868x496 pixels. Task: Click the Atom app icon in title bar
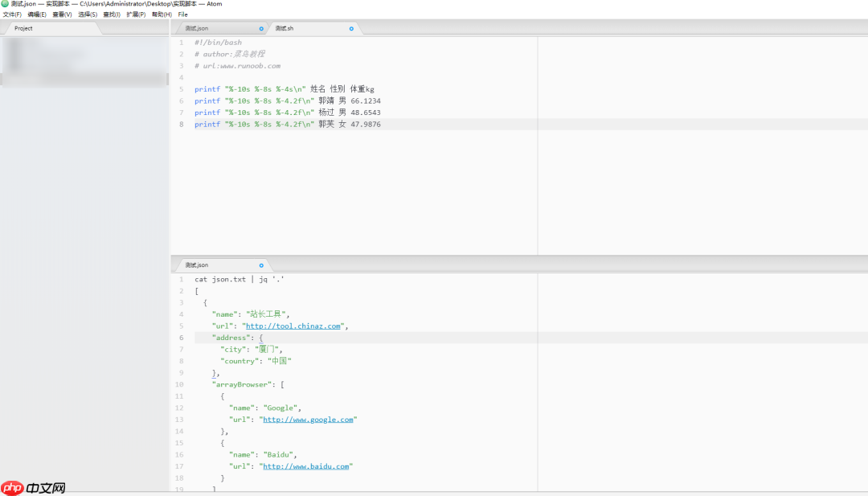point(5,4)
